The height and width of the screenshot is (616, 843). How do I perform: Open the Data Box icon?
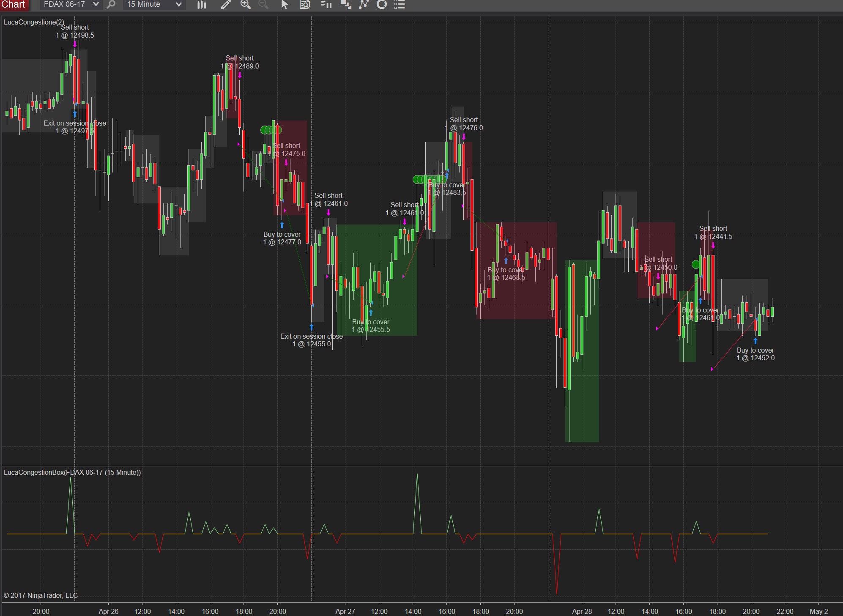point(305,5)
